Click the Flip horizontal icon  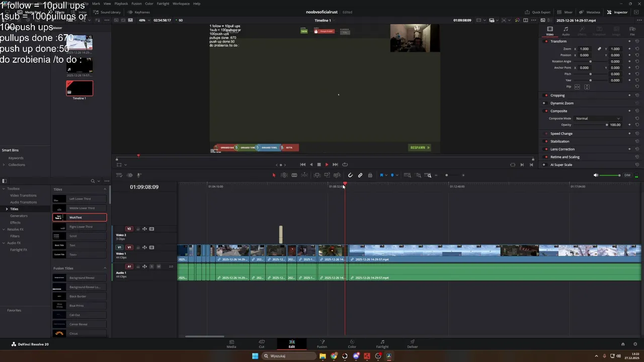(x=577, y=86)
